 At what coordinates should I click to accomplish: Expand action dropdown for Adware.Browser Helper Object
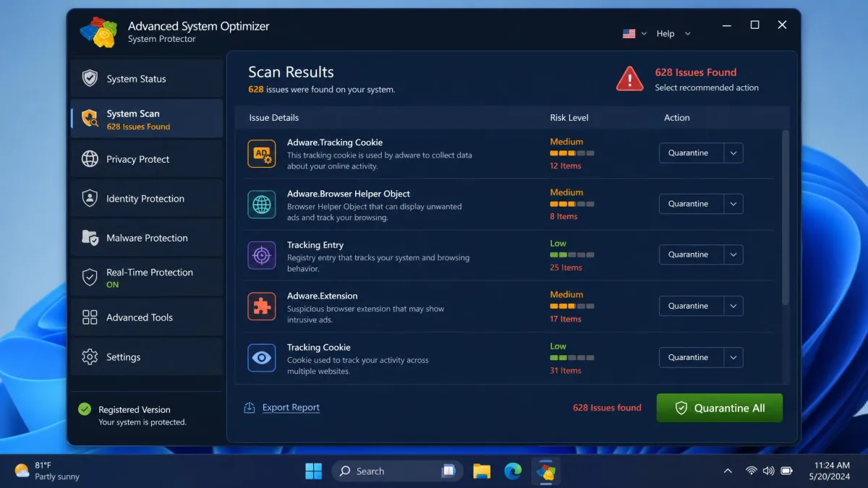(733, 204)
